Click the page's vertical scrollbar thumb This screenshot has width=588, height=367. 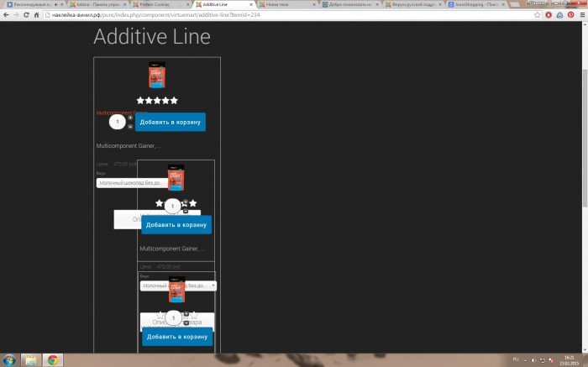coord(585,138)
